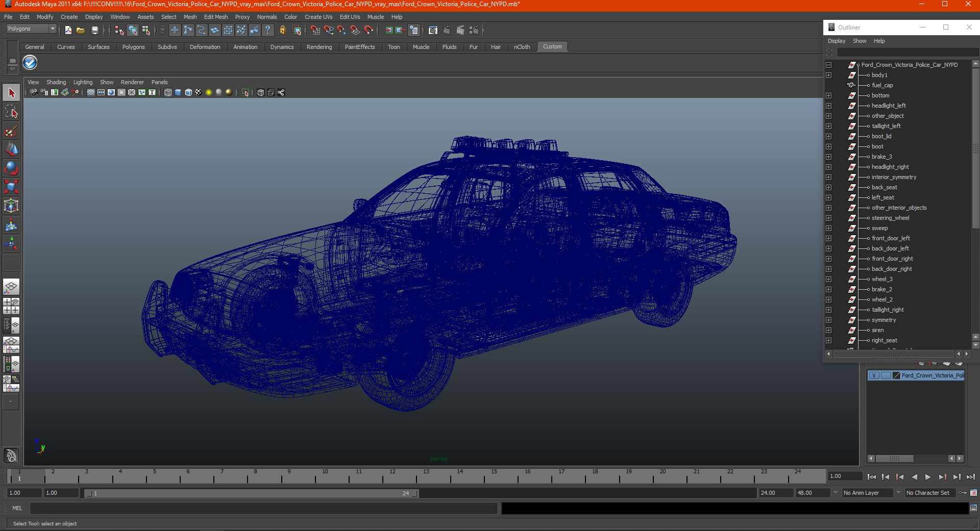Expand the wheel_3 node in Outliner
Image resolution: width=980 pixels, height=531 pixels.
[x=828, y=279]
